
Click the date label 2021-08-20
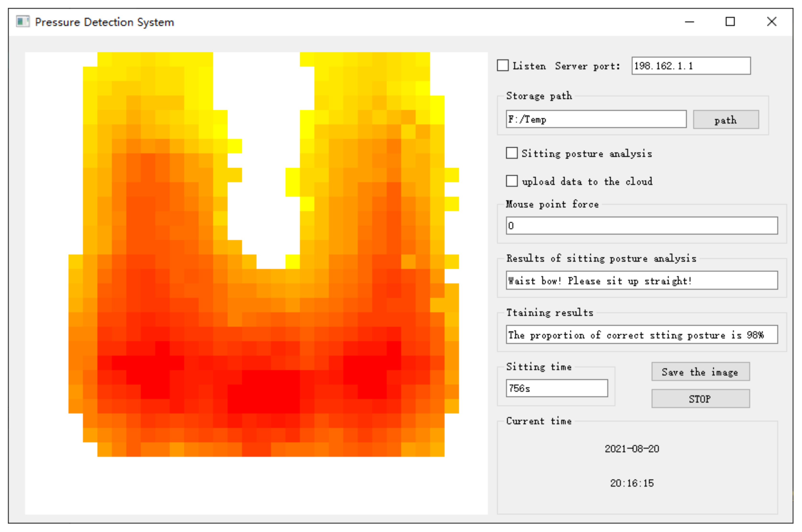tap(632, 449)
